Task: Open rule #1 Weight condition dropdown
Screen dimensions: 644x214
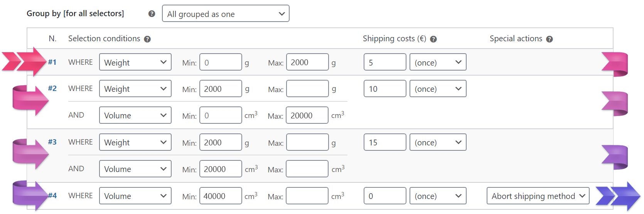Action: [135, 62]
